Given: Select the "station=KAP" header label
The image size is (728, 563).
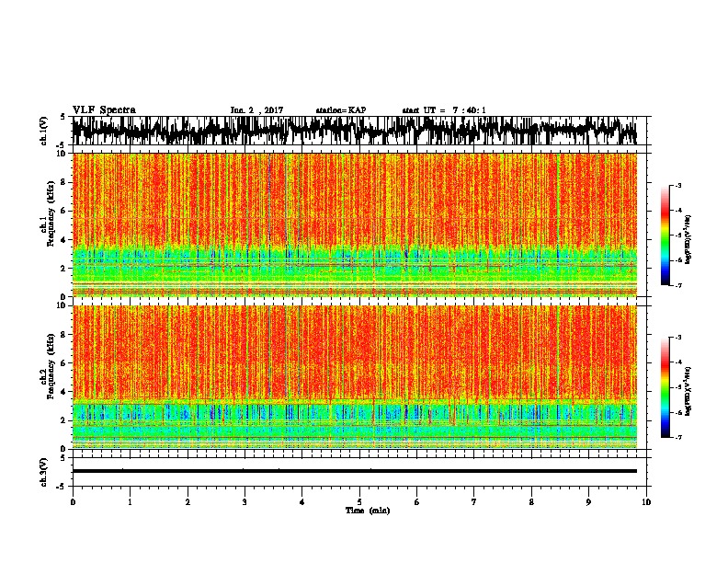Looking at the screenshot, I should click(340, 110).
